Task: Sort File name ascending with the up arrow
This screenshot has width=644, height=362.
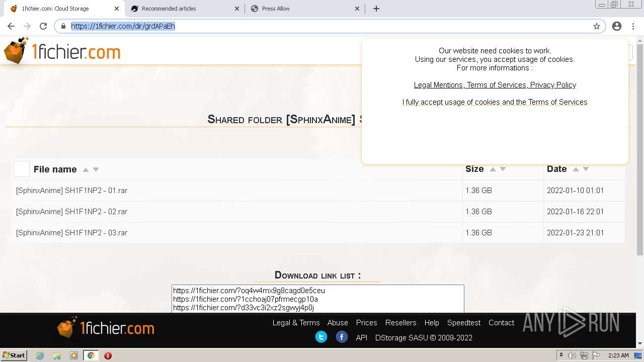Action: [86, 170]
